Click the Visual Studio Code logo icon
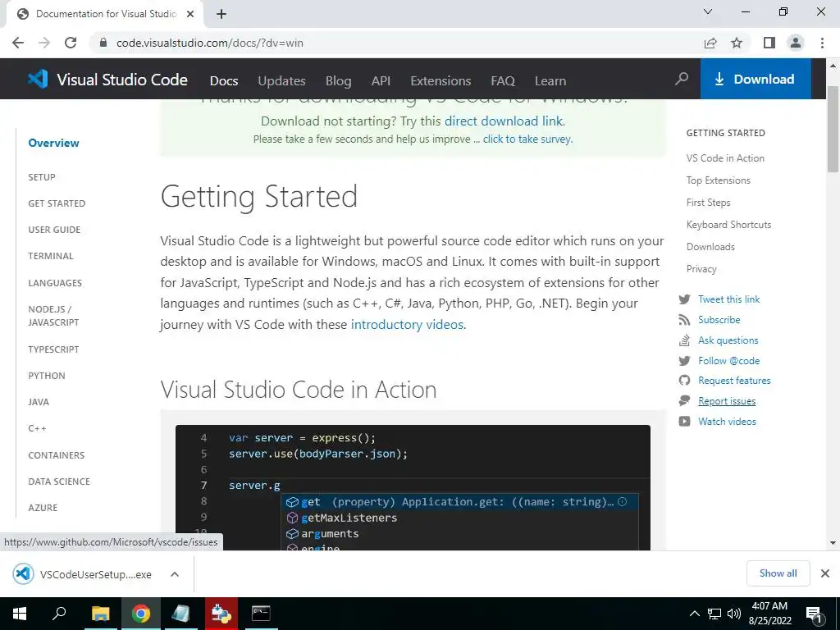Image resolution: width=840 pixels, height=630 pixels. point(38,80)
